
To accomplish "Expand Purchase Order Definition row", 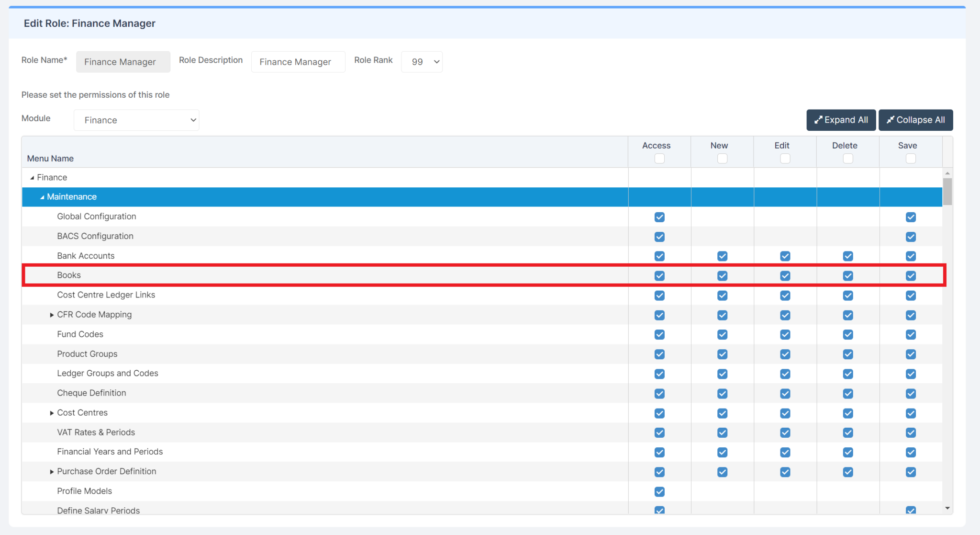I will (x=52, y=471).
